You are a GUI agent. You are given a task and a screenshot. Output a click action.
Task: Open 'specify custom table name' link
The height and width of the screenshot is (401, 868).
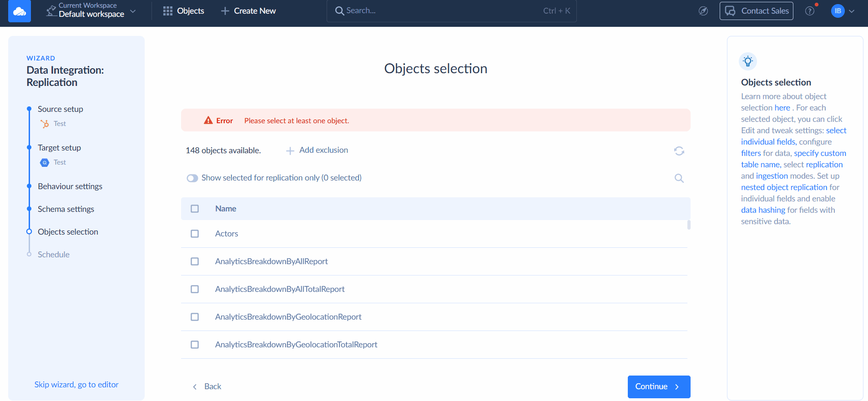pyautogui.click(x=794, y=159)
